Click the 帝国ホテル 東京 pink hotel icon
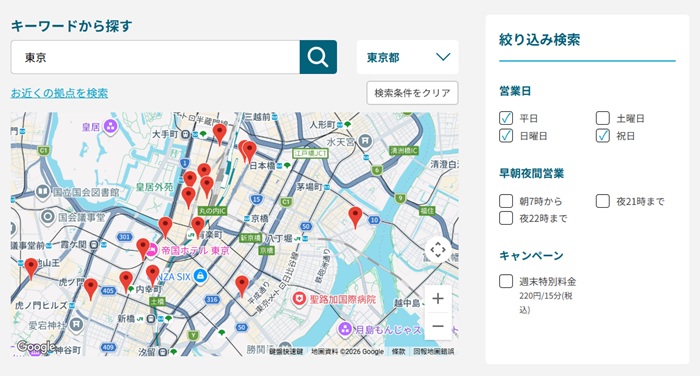This screenshot has height=376, width=700. [x=152, y=250]
